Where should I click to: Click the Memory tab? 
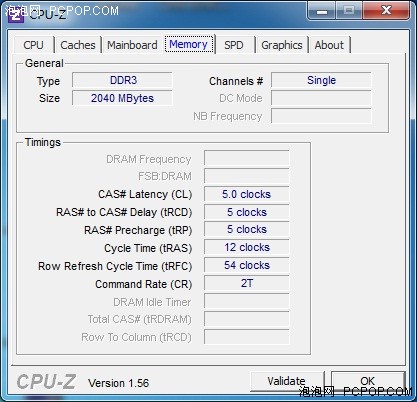(189, 44)
